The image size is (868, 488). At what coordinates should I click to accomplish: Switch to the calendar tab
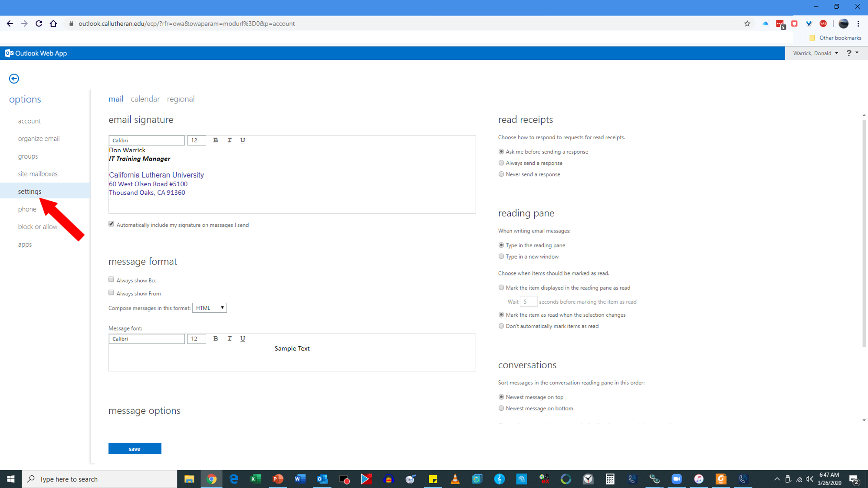coord(145,99)
